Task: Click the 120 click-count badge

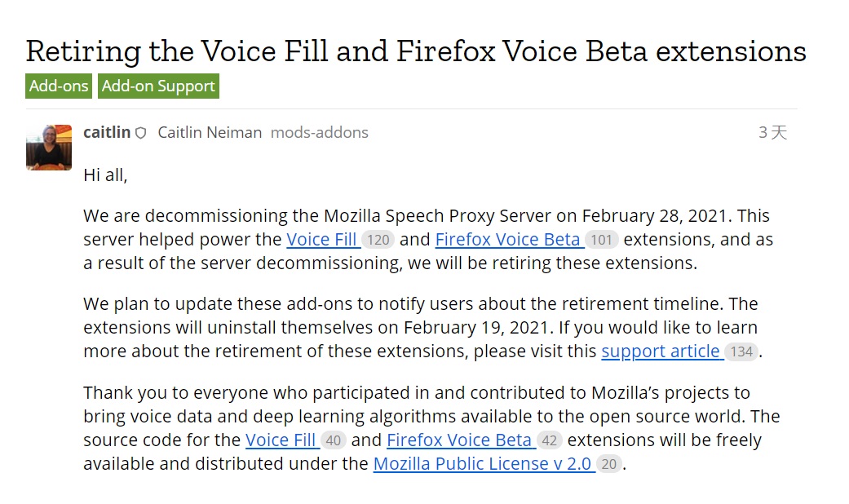Action: (x=378, y=240)
